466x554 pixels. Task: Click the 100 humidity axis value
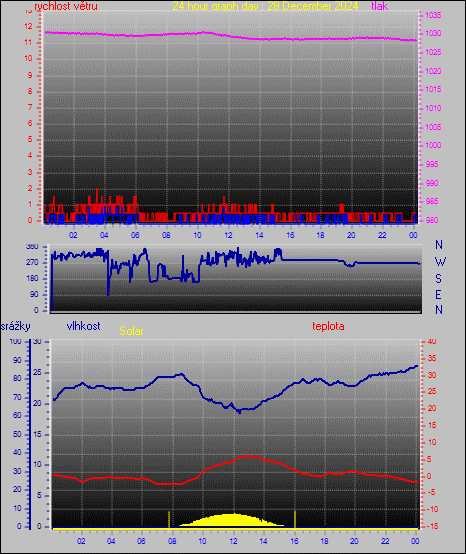16,341
